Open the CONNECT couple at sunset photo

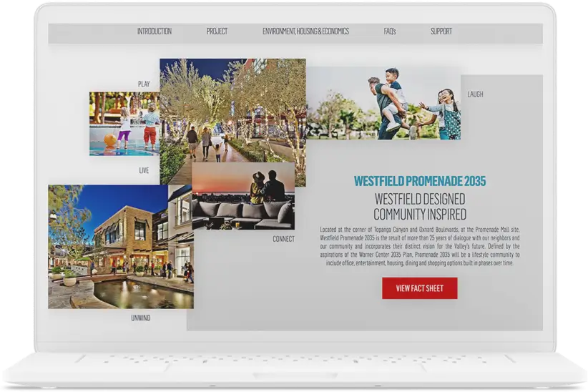coord(243,196)
